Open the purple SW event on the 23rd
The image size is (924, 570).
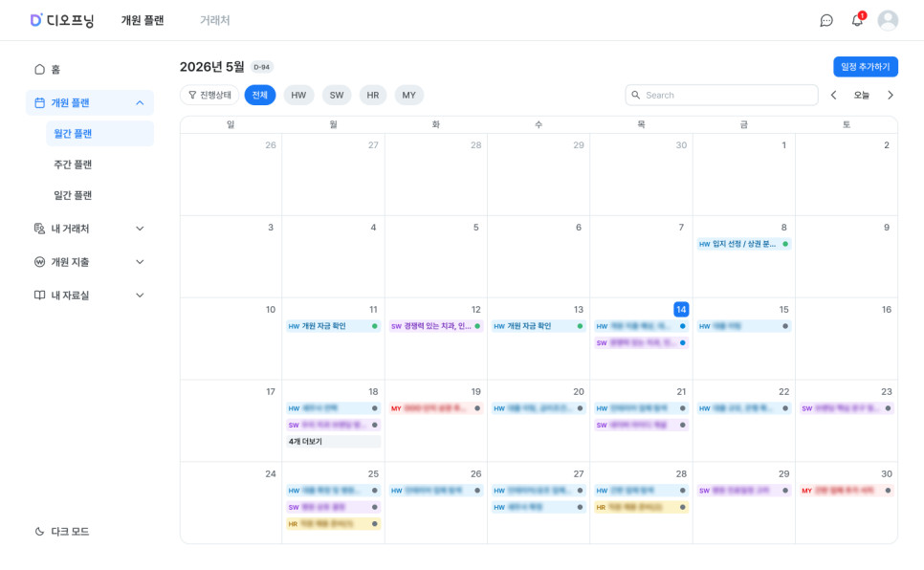847,408
